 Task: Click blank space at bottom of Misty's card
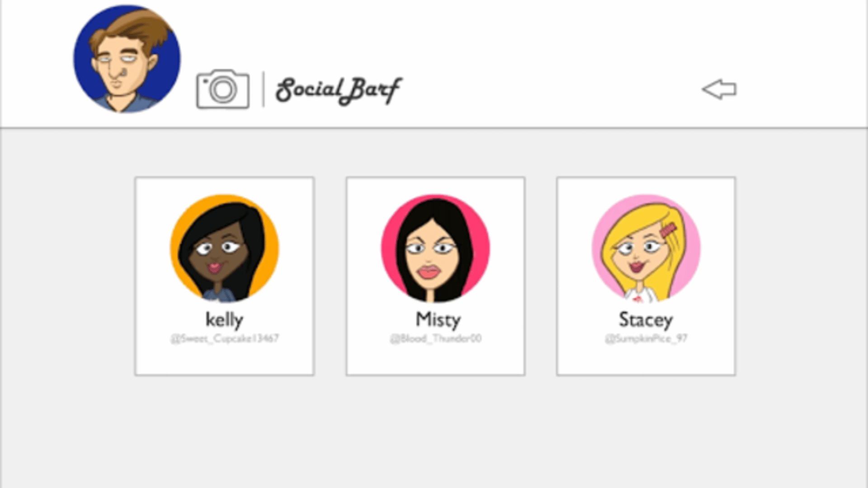(435, 360)
